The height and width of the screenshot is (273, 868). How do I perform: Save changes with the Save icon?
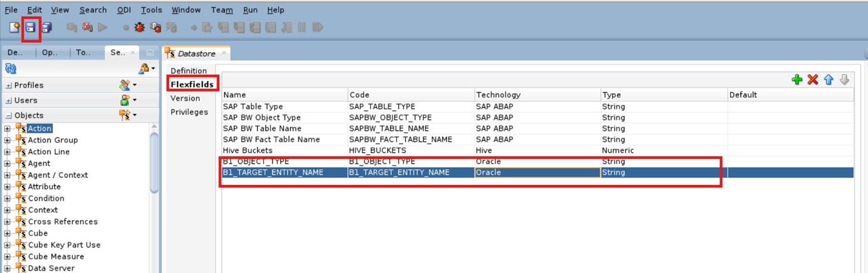pos(30,27)
